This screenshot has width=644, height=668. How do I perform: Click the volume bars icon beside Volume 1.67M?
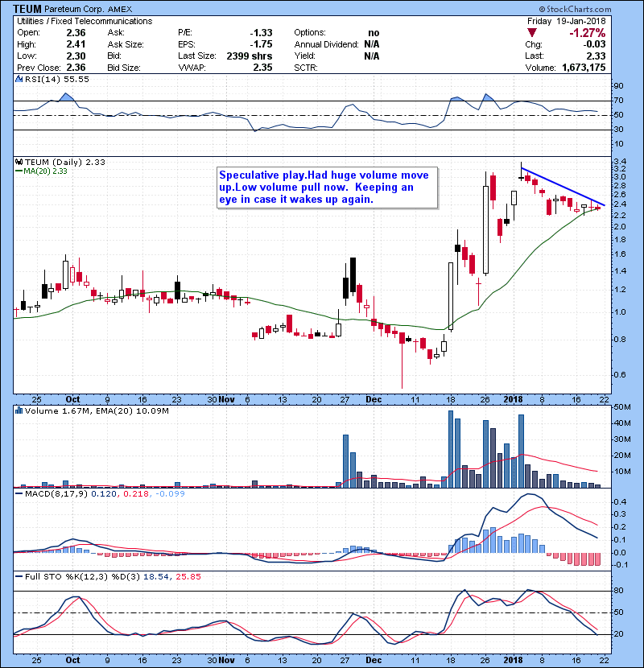pyautogui.click(x=19, y=410)
